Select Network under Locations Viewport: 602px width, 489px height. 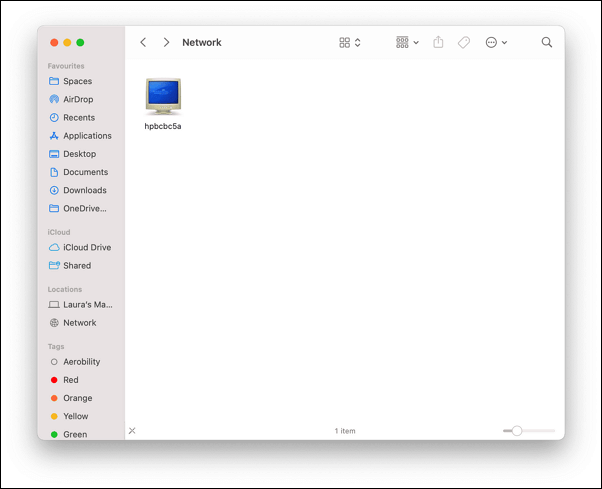[x=79, y=323]
